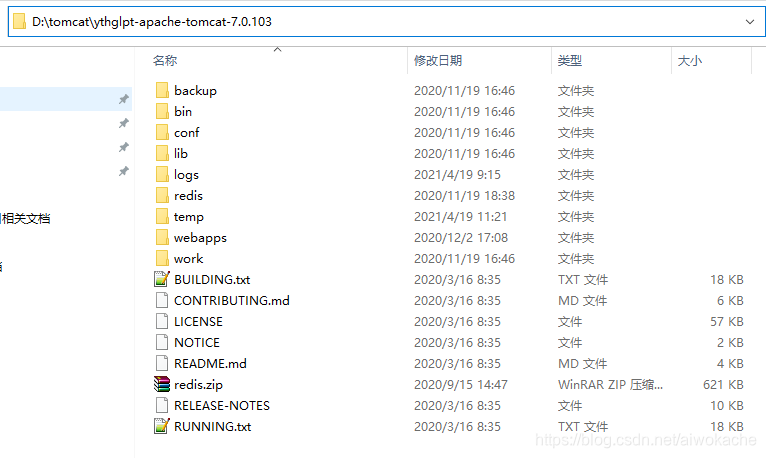Sort files by the 类型 column header
The image size is (766, 458).
coord(570,61)
